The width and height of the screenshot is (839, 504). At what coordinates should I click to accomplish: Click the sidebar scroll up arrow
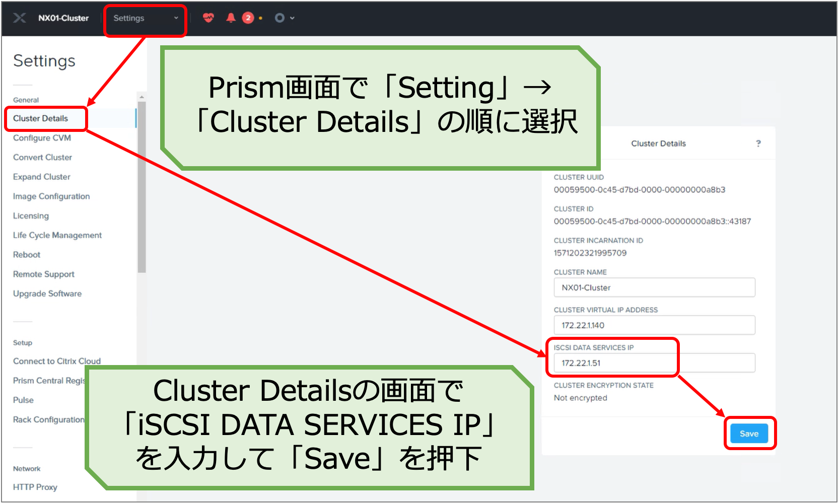pyautogui.click(x=142, y=97)
